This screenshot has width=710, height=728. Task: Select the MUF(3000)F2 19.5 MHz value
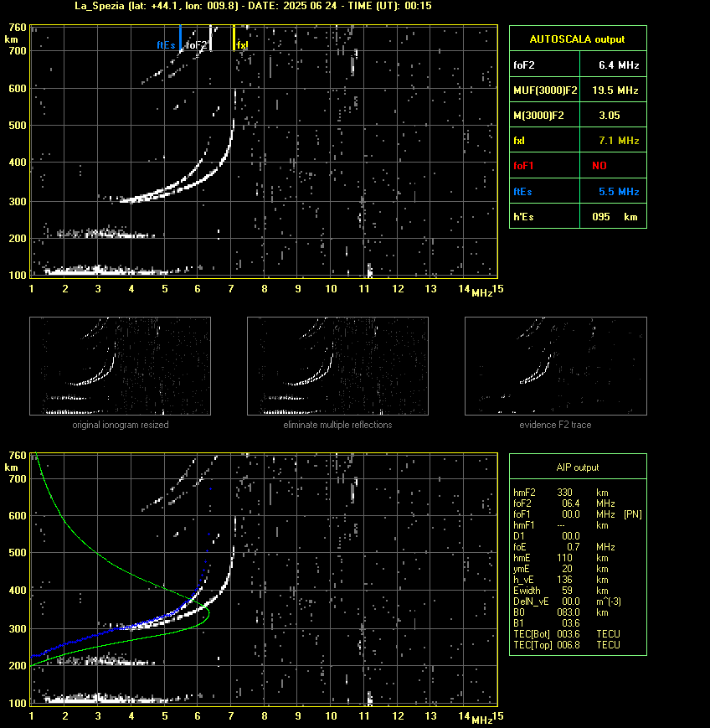(x=615, y=90)
